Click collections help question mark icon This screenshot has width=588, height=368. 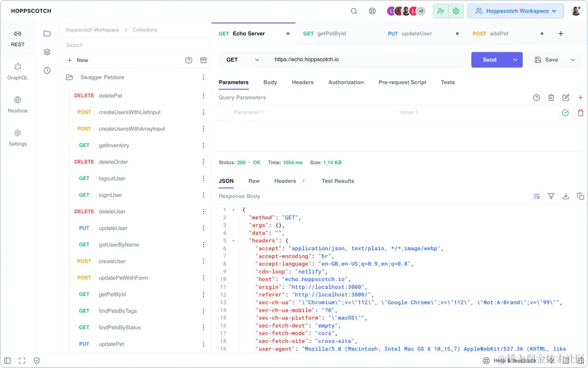[x=188, y=60]
